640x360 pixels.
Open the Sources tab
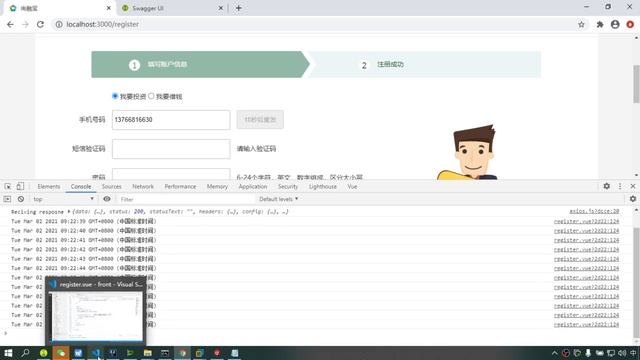click(111, 186)
